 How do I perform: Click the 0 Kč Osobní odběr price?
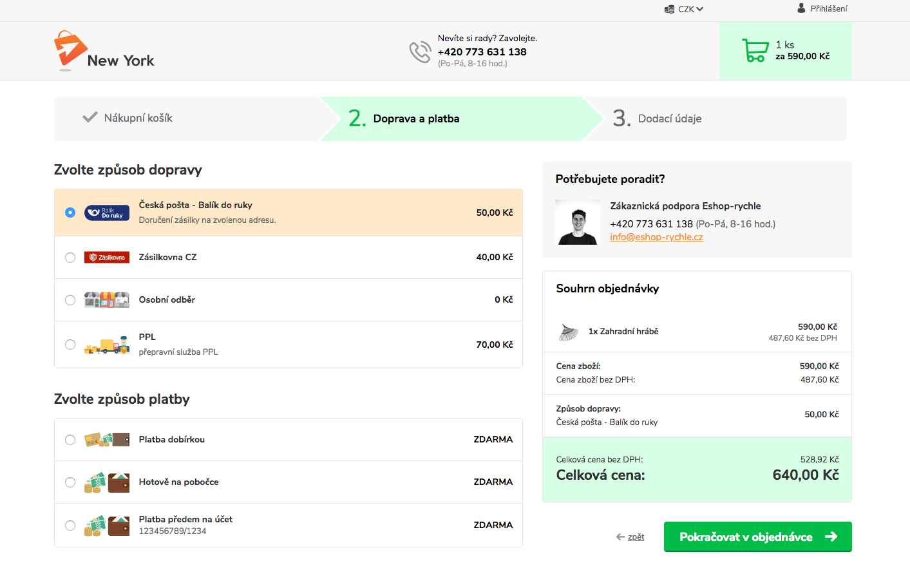504,299
